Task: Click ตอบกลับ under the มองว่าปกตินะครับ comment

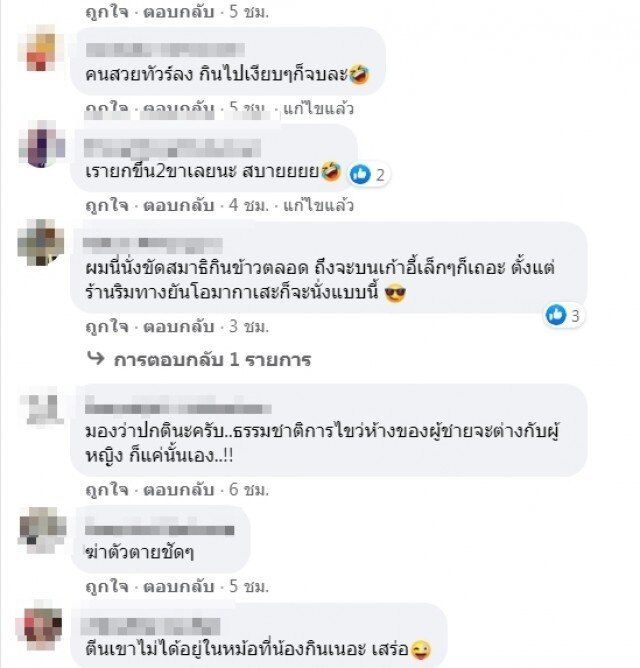Action: tap(179, 489)
